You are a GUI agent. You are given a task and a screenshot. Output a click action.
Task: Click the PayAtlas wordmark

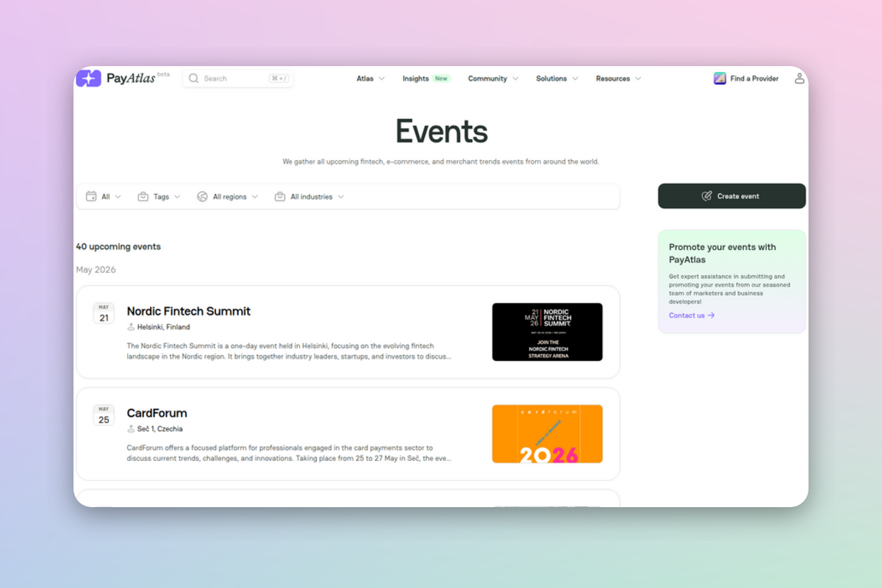131,79
